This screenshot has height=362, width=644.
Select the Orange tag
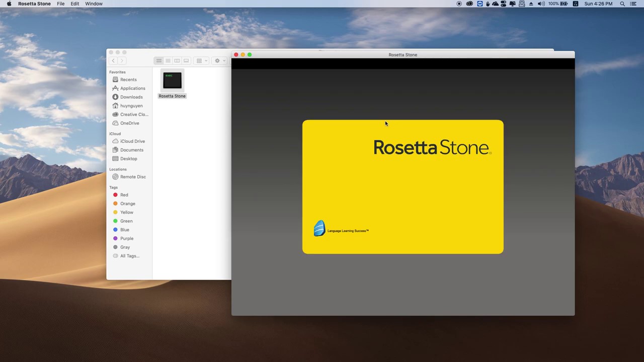coord(127,204)
